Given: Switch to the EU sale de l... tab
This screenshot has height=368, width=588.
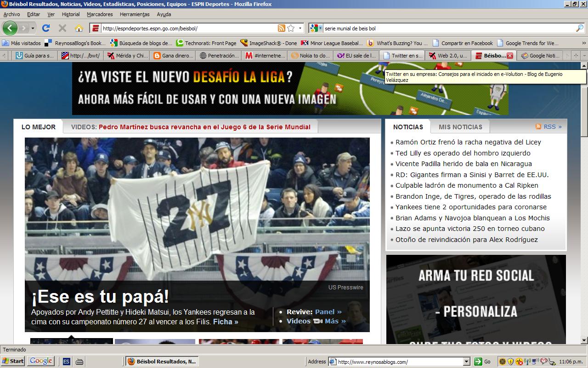Looking at the screenshot, I should click(x=356, y=56).
